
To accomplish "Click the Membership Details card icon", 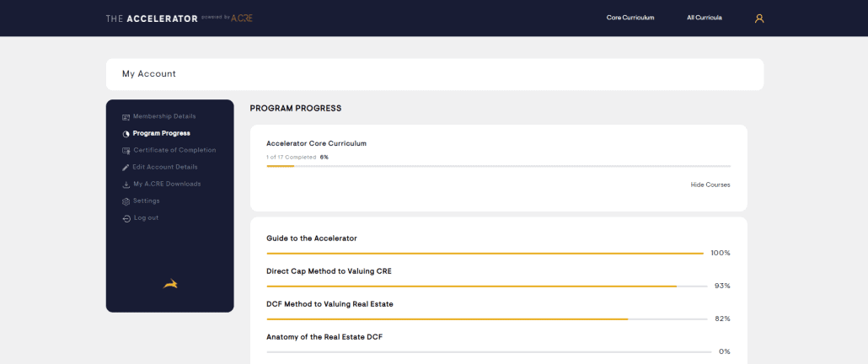I will point(126,117).
